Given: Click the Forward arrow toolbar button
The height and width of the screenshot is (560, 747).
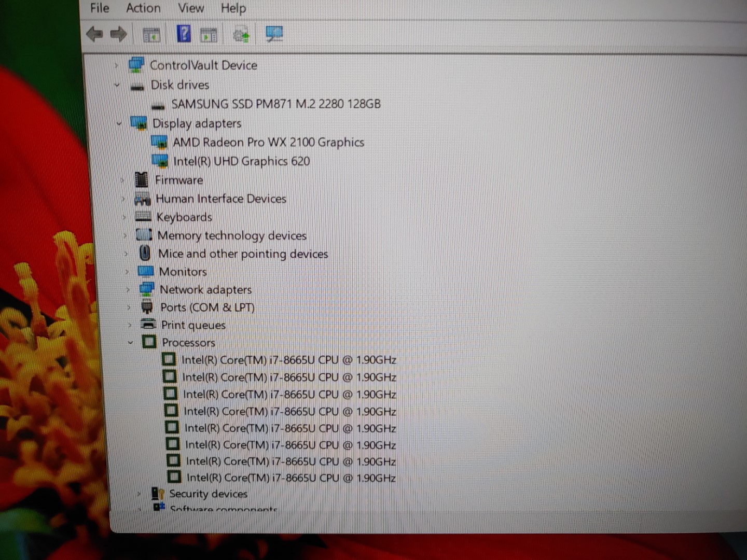Looking at the screenshot, I should (119, 34).
